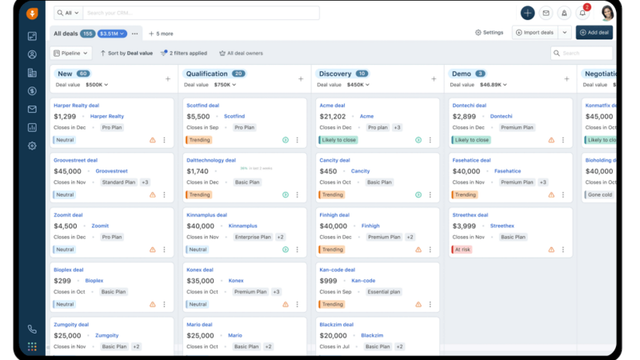
Task: Open the Harper Realty deal link
Action: (76, 105)
